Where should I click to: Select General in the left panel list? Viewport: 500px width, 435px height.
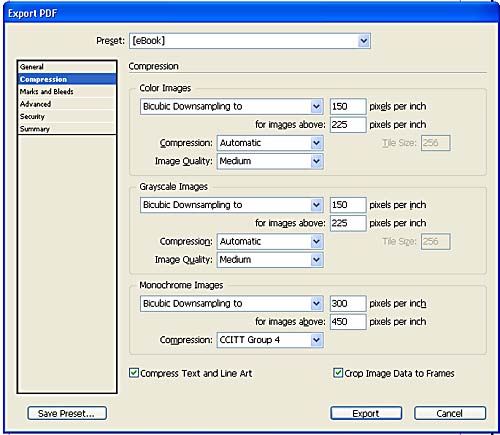(x=67, y=67)
